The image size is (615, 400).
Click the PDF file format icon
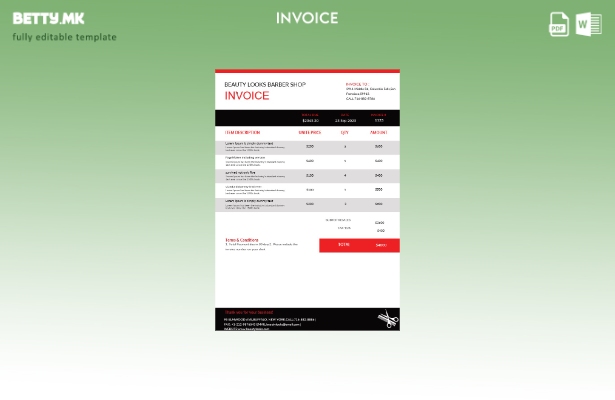[559, 25]
